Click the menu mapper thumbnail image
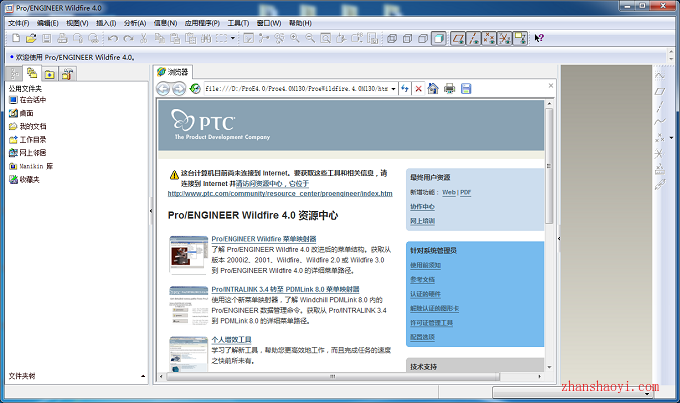This screenshot has height=403, width=680. (189, 255)
